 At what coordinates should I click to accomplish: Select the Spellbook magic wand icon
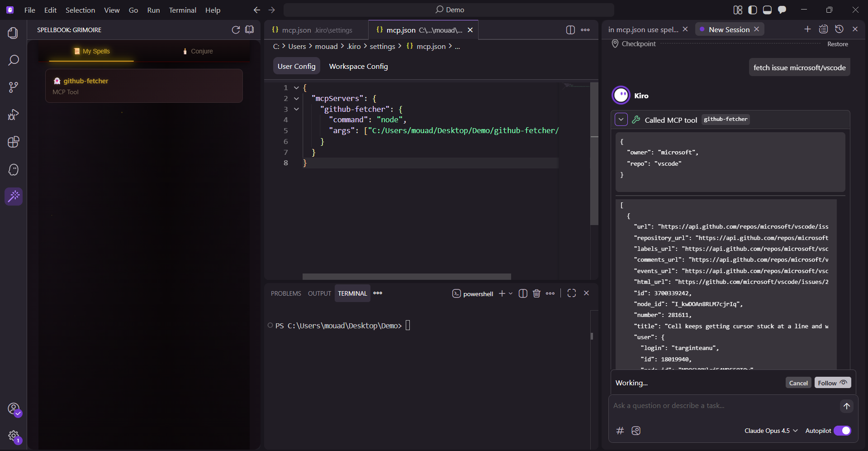click(14, 197)
